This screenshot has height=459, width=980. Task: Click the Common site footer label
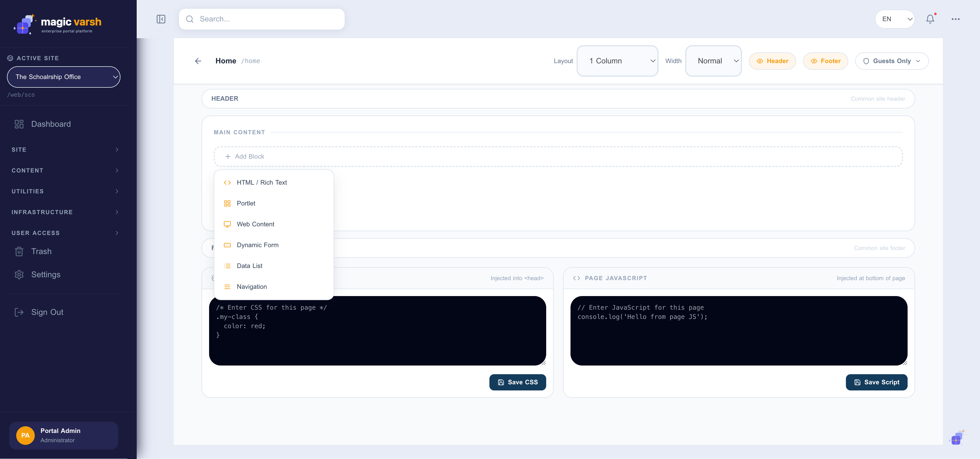click(x=879, y=248)
